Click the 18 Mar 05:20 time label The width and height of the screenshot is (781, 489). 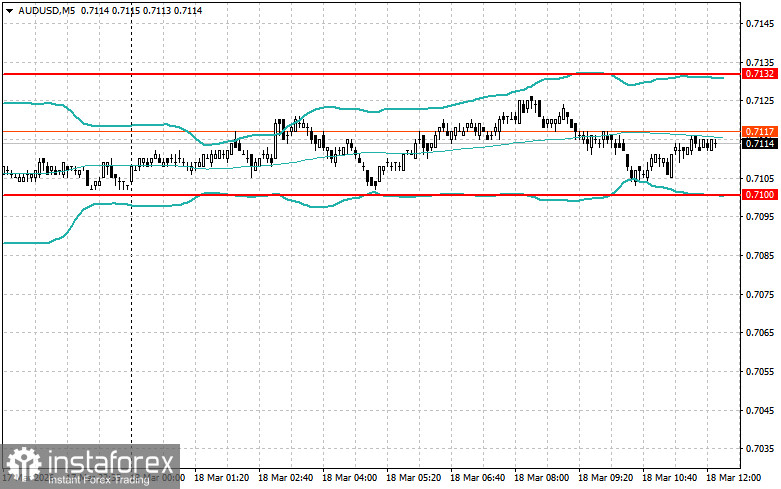tap(413, 478)
